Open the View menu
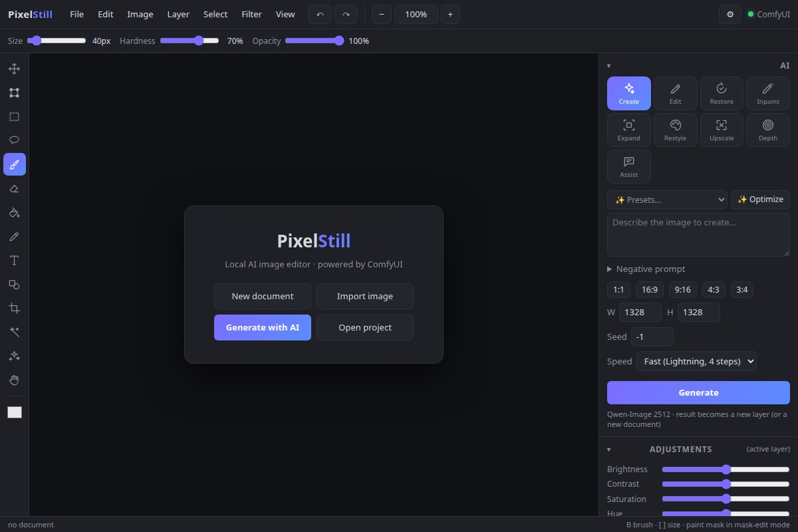 click(x=285, y=14)
